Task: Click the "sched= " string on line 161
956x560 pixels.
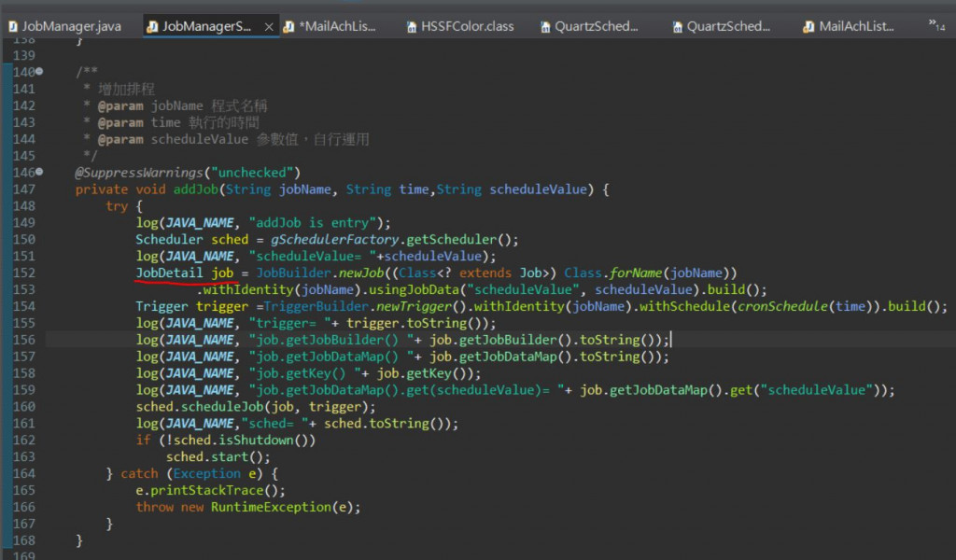Action: coord(274,424)
